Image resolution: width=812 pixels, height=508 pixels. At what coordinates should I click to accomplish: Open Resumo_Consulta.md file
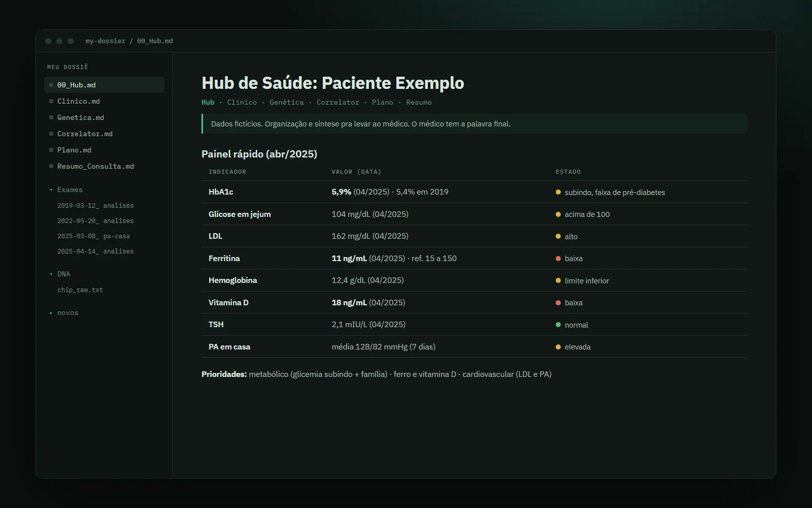coord(104,166)
